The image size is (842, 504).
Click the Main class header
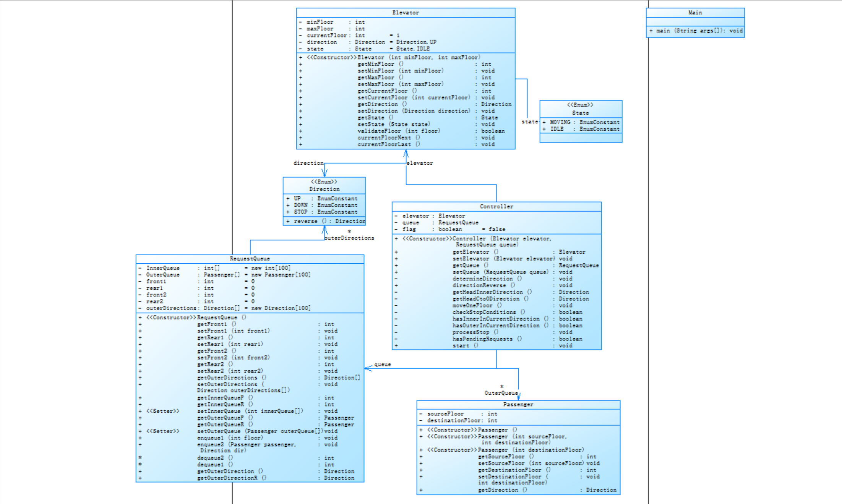[x=695, y=13]
